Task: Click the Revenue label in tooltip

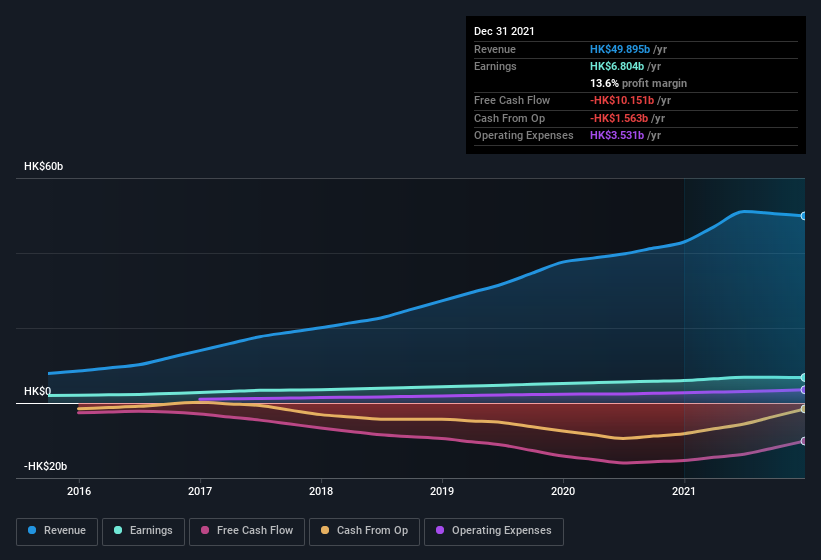Action: click(x=495, y=49)
